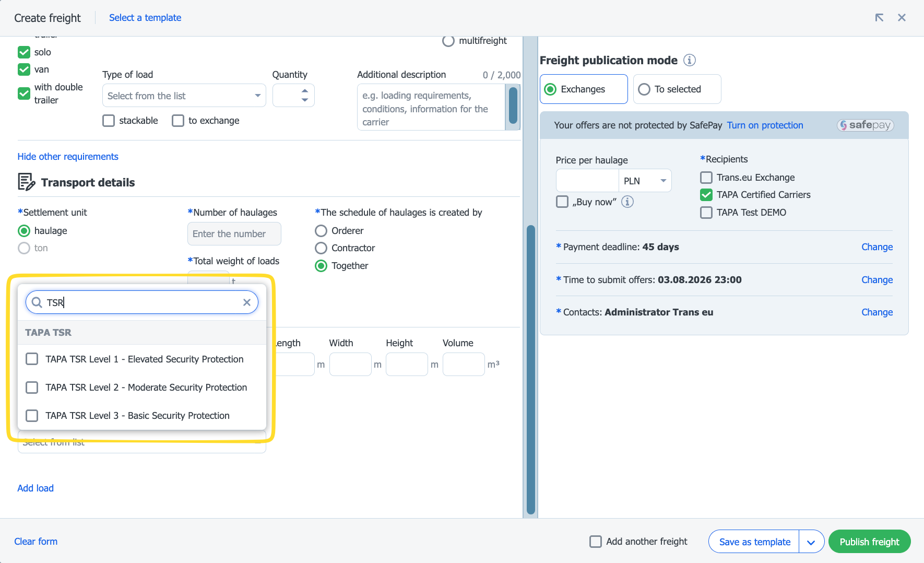Click the Volume input field

click(464, 365)
